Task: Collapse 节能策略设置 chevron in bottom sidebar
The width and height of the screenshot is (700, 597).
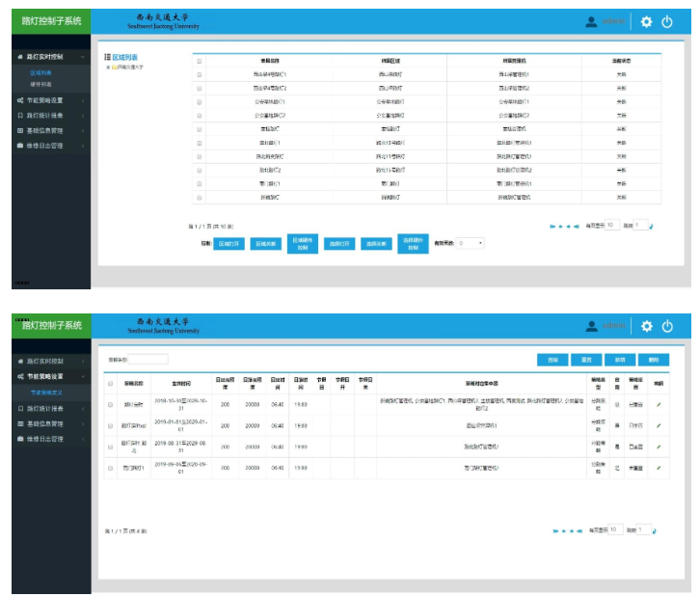Action: point(83,376)
